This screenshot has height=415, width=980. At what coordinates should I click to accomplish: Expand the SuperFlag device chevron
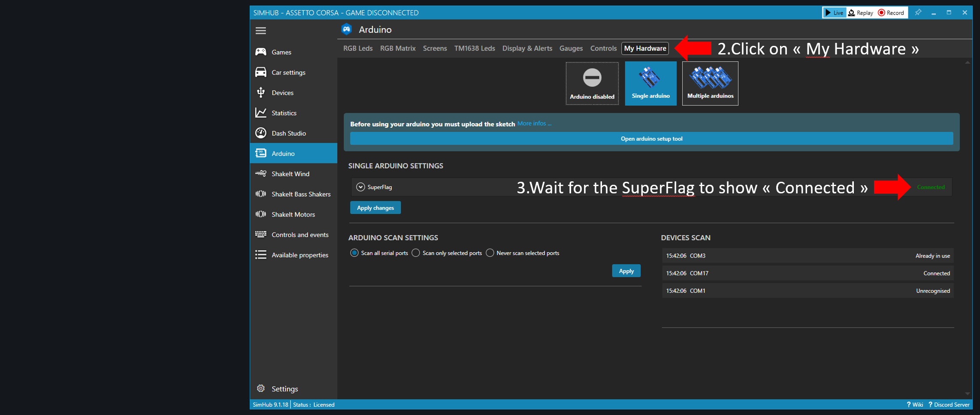[360, 187]
